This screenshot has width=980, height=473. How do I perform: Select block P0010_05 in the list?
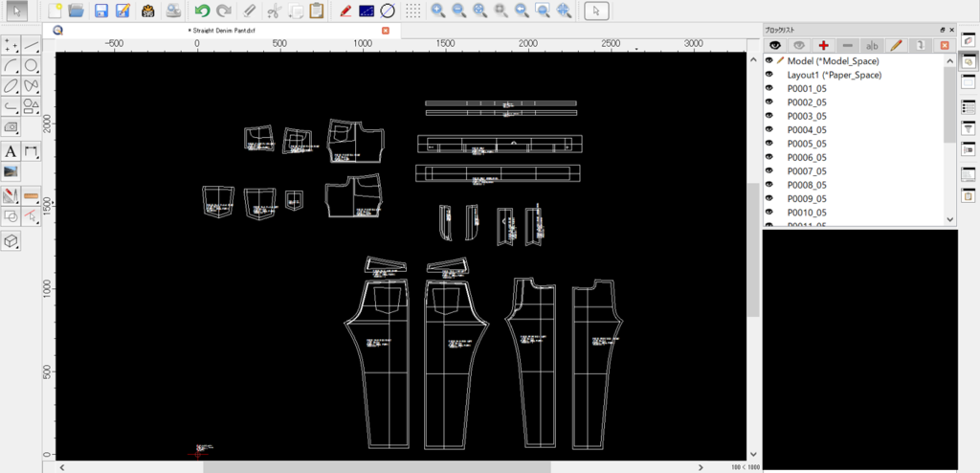(807, 213)
